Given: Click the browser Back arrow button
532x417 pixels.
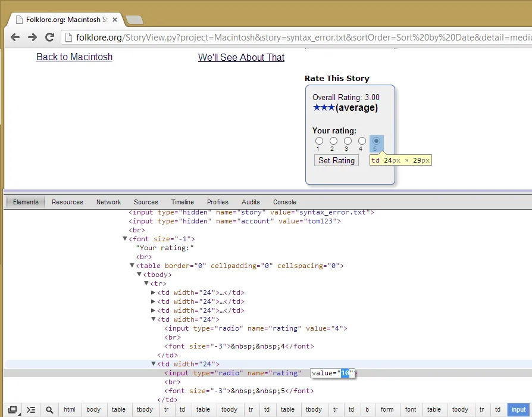Looking at the screenshot, I should click(16, 37).
